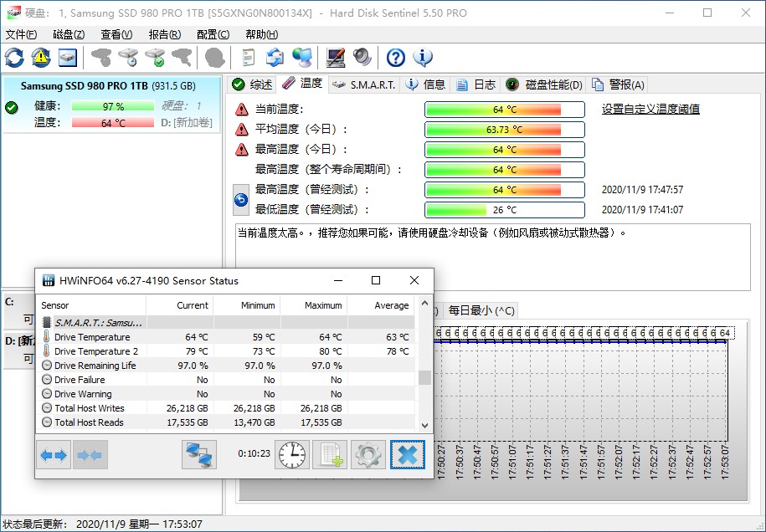
Task: Click HWiNFO blue X close sensors button
Action: pos(408,455)
